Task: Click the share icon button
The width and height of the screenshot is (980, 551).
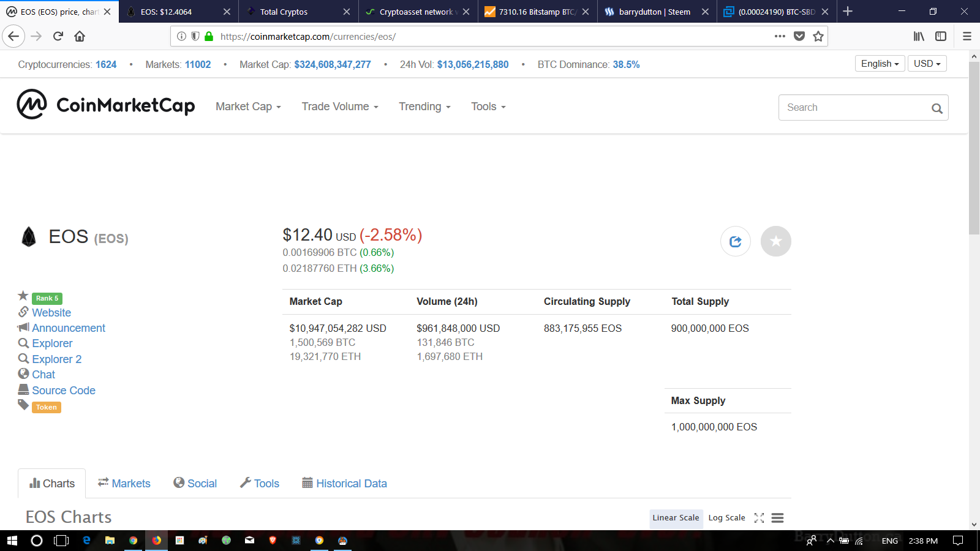Action: (735, 241)
